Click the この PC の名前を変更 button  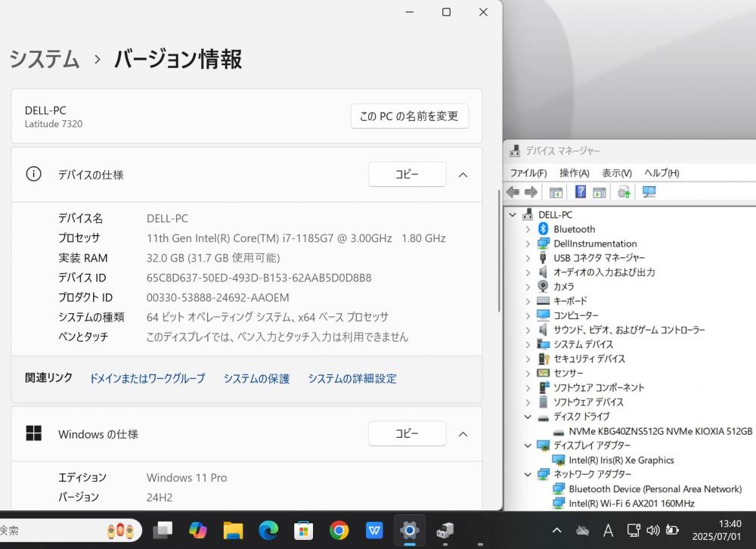[410, 116]
